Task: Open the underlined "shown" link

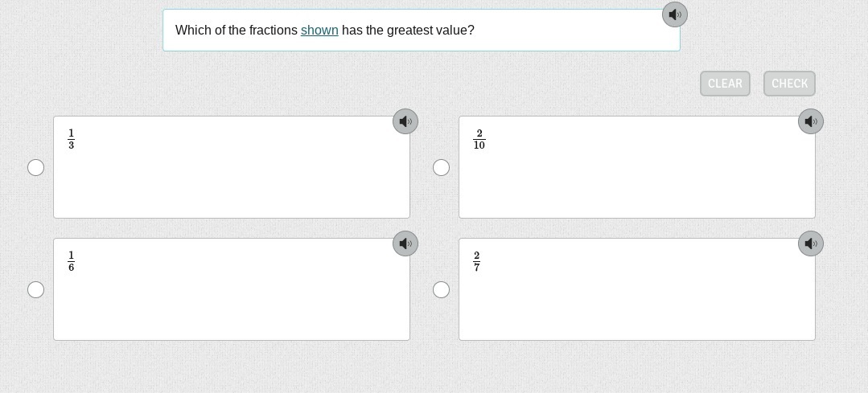Action: 319,31
